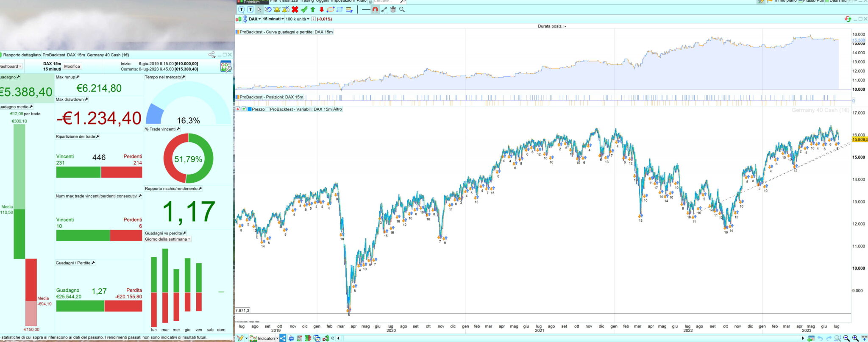This screenshot has height=342, width=868.
Task: Click the green plus button by Prezzo
Action: click(244, 109)
